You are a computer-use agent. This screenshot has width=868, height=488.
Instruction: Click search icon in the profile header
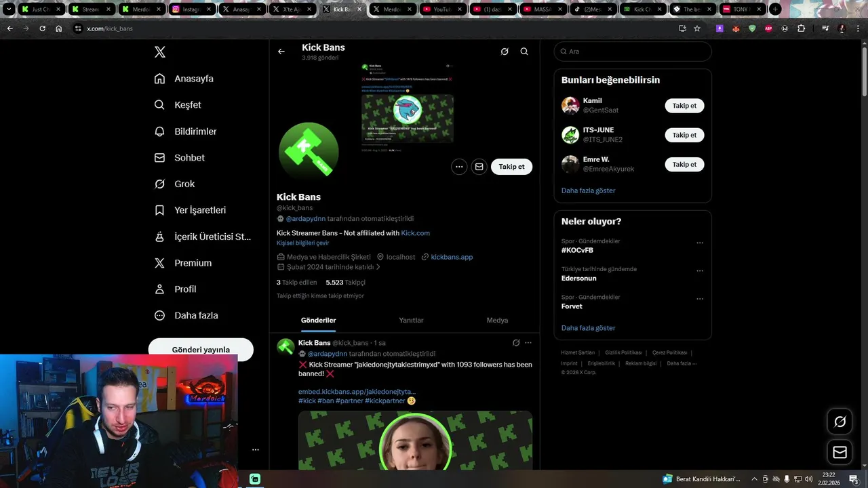[524, 52]
